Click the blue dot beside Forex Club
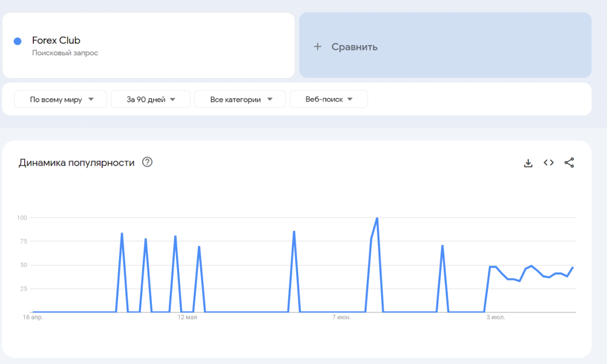 click(18, 41)
